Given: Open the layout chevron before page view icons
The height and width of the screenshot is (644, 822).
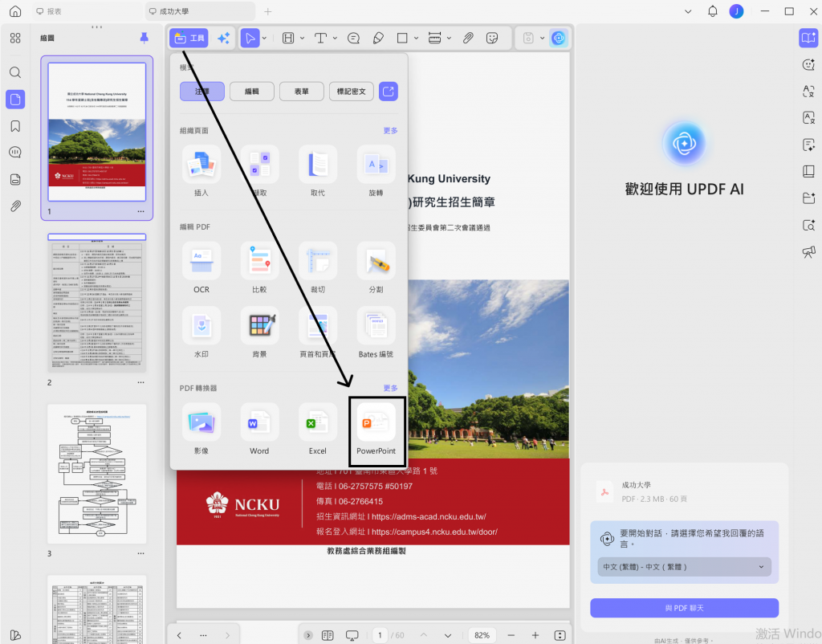Looking at the screenshot, I should click(308, 635).
